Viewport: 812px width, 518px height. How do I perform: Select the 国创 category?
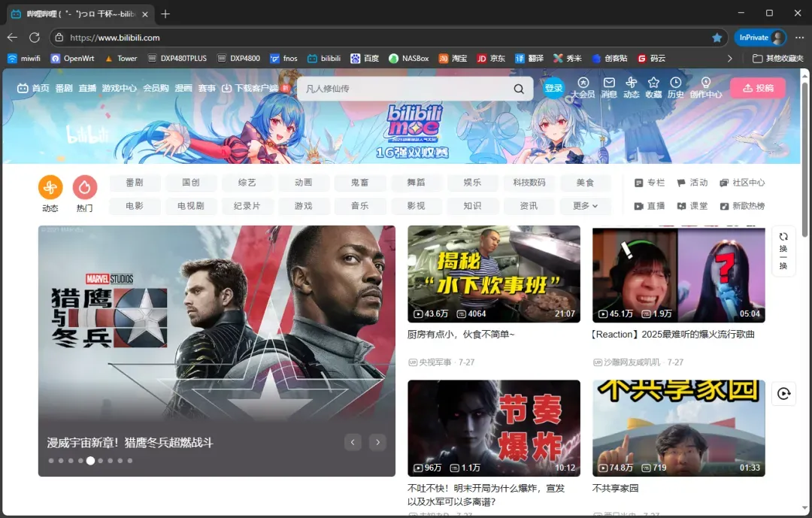pyautogui.click(x=190, y=183)
